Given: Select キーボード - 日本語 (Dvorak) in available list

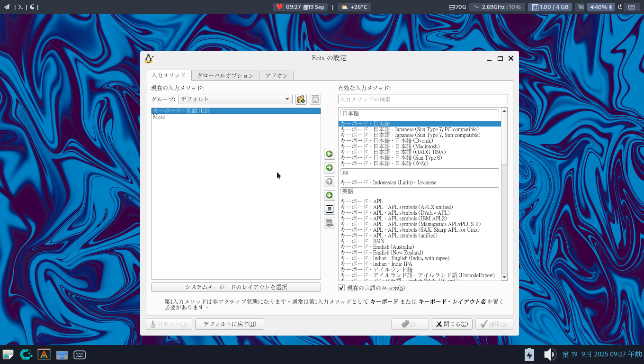Looking at the screenshot, I should coord(386,141).
